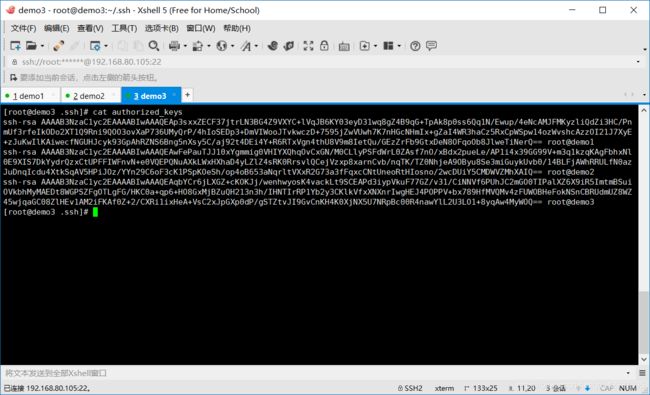Viewport: 650px width, 395px height.
Task: Launch Xftp using the green swirl icon
Action: pyautogui.click(x=272, y=46)
